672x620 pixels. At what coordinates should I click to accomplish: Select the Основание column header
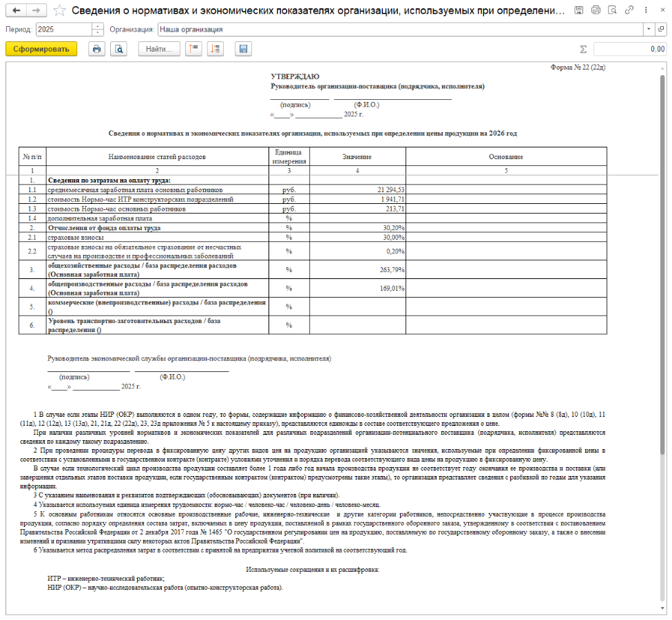point(506,157)
